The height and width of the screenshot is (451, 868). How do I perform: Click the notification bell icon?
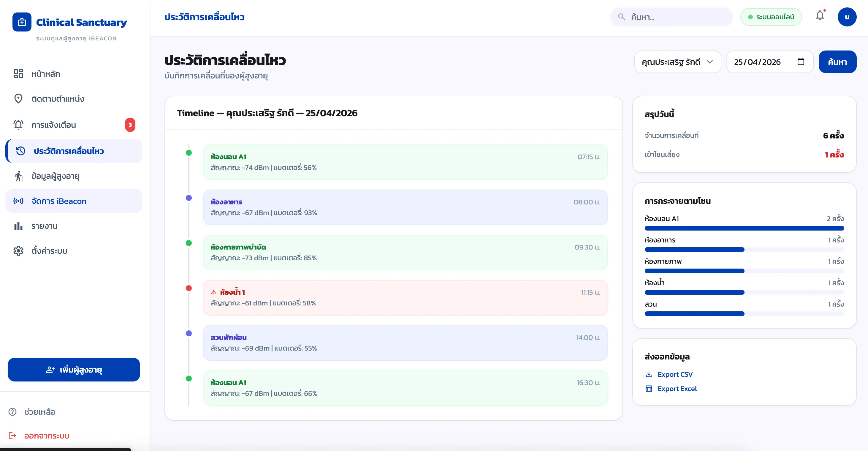pyautogui.click(x=820, y=16)
